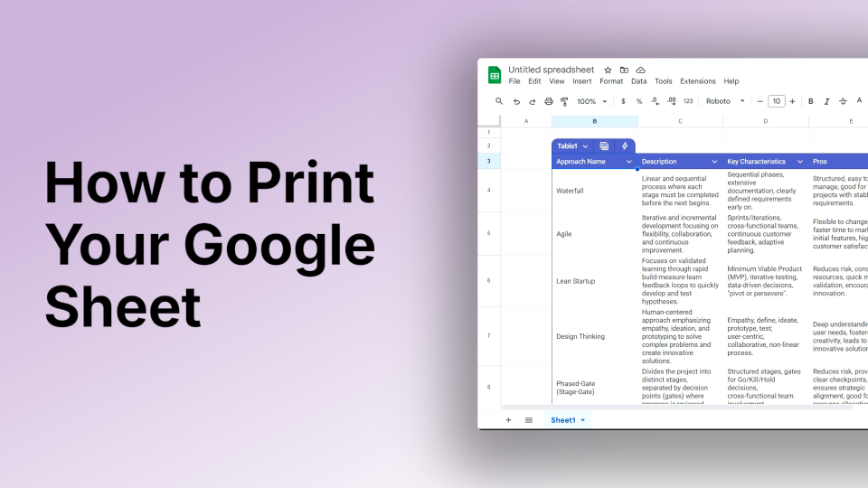The width and height of the screenshot is (868, 488).
Task: Toggle strikethrough formatting
Action: click(x=843, y=101)
